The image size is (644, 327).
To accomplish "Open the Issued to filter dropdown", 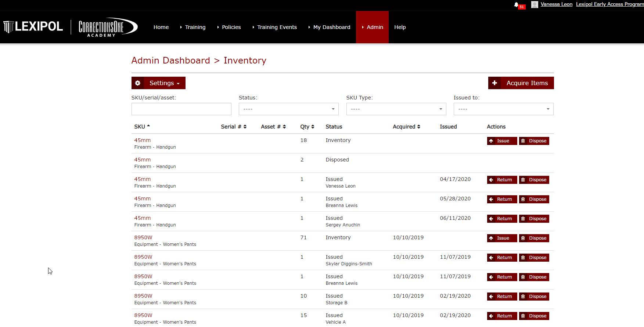I will point(503,109).
